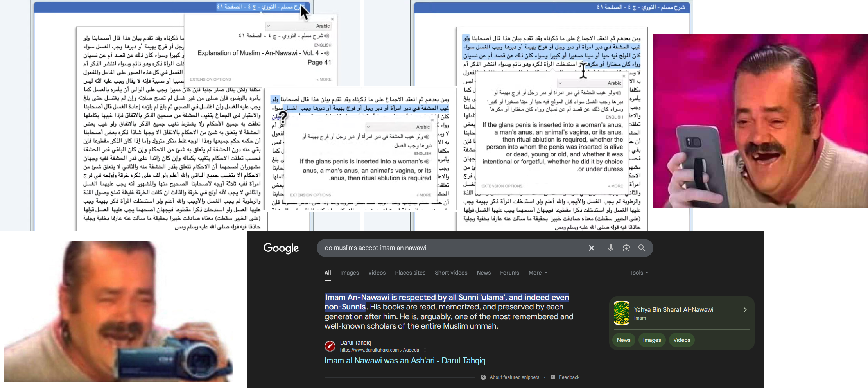Open Arabic language dropdown in 'Explanation of Muslim' popup

tap(299, 26)
